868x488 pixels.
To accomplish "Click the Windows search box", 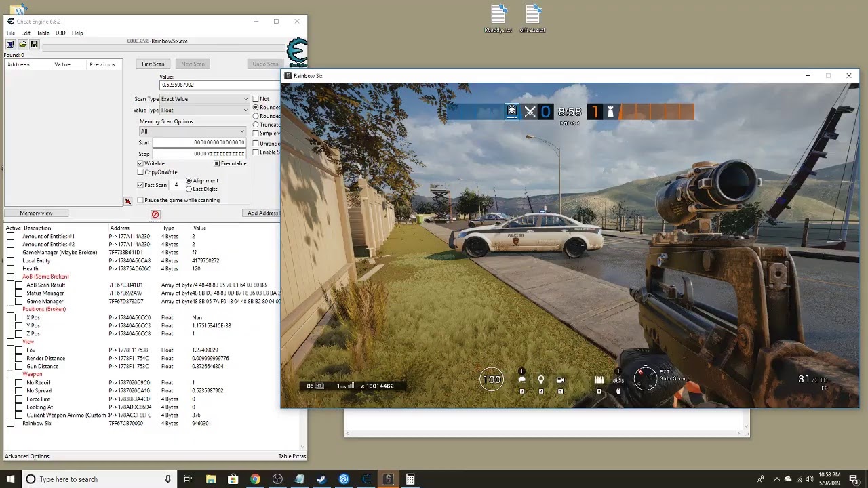I will pos(98,479).
